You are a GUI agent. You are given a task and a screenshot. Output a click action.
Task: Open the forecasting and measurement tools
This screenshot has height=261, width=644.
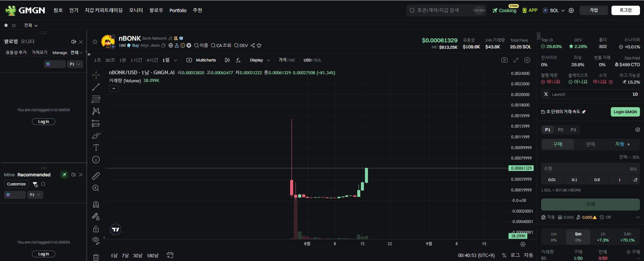point(96,123)
